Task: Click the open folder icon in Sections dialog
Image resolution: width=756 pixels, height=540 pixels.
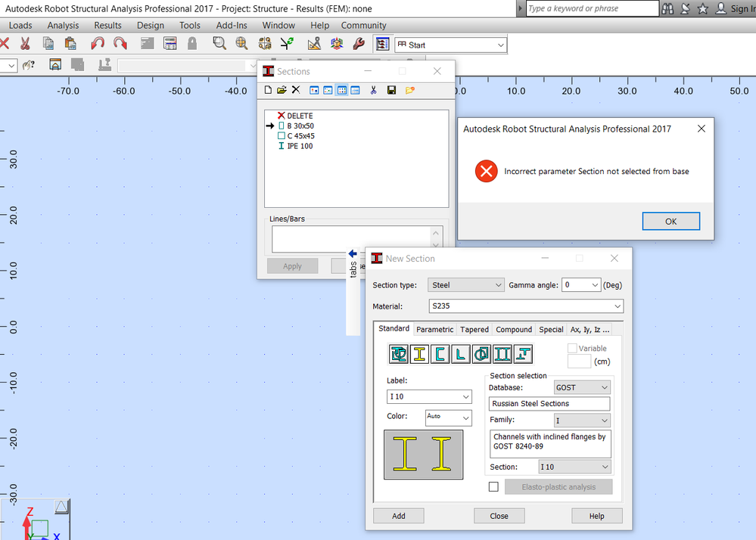Action: tap(282, 90)
